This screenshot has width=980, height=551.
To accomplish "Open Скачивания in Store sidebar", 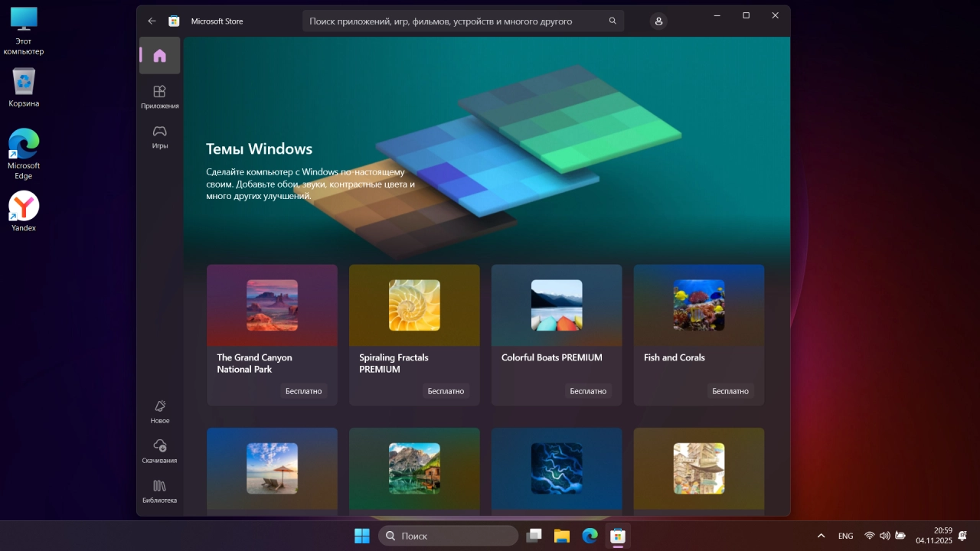I will (x=159, y=451).
